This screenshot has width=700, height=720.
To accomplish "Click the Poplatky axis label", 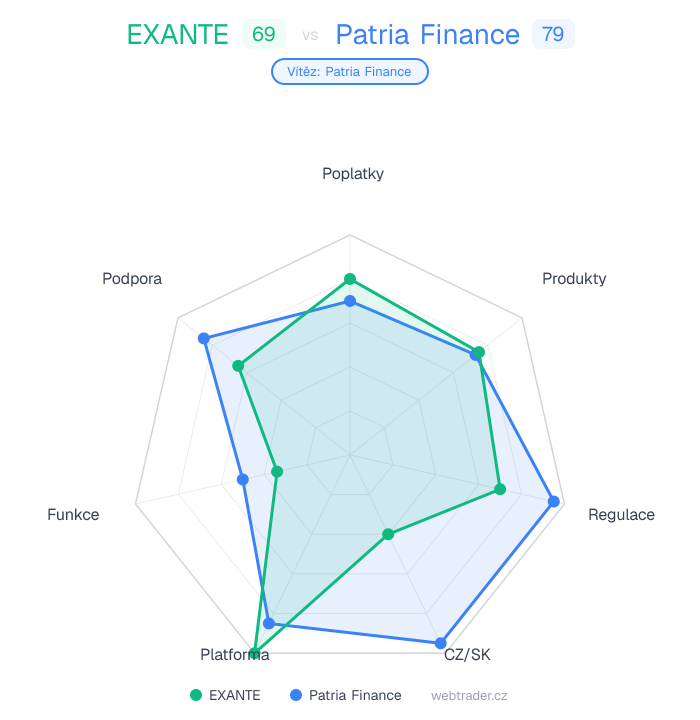I will [x=353, y=173].
